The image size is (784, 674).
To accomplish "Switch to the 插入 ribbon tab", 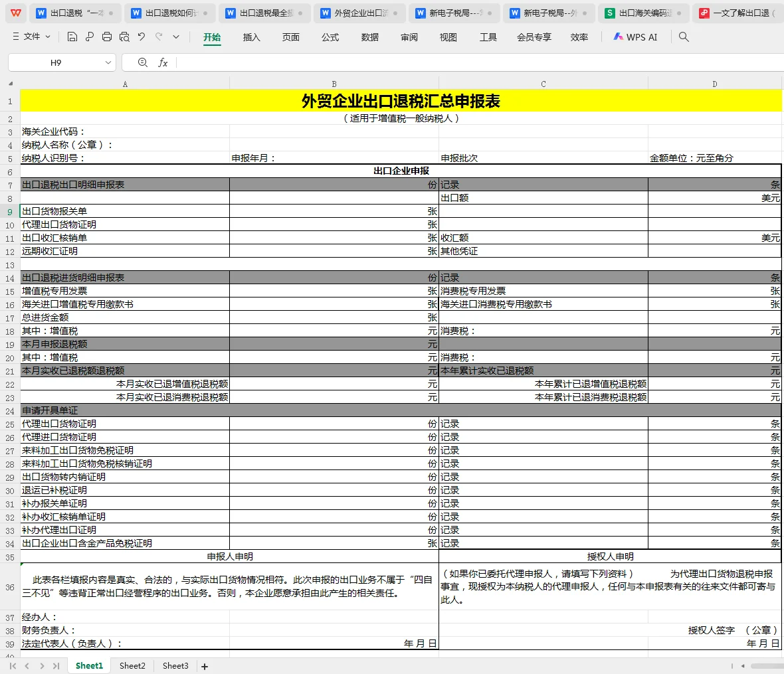I will click(251, 38).
